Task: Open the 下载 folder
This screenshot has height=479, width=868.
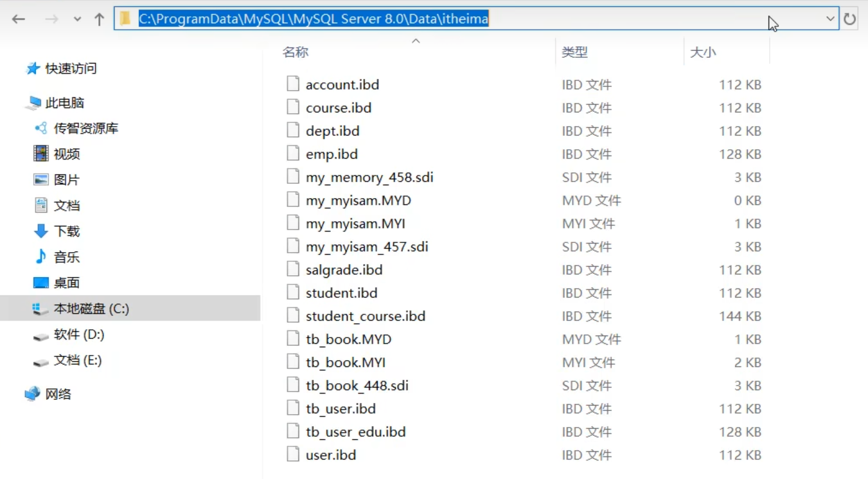Action: click(57, 231)
